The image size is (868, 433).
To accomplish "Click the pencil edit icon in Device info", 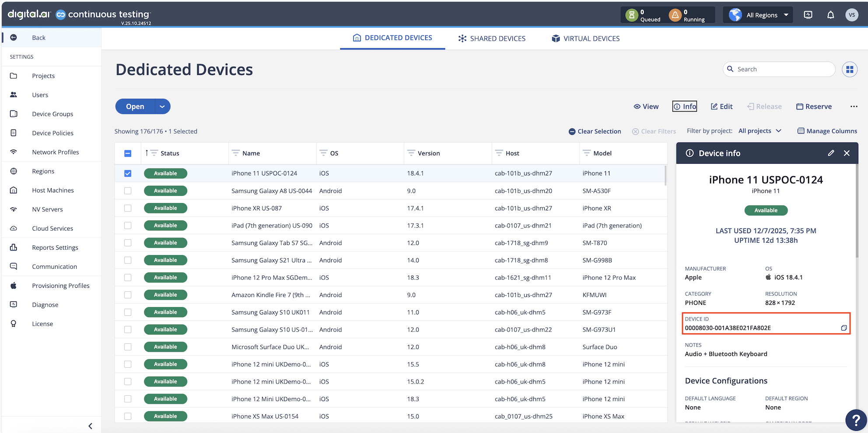I will (x=831, y=153).
